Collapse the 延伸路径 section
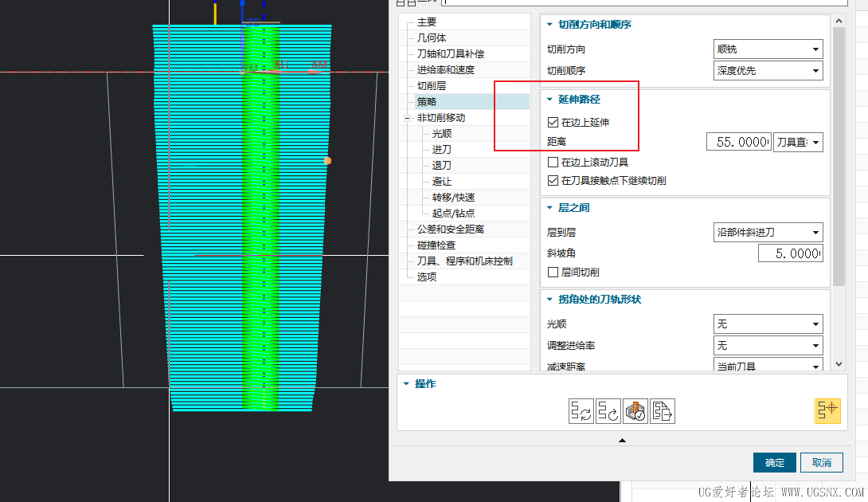The height and width of the screenshot is (502, 868). tap(549, 99)
